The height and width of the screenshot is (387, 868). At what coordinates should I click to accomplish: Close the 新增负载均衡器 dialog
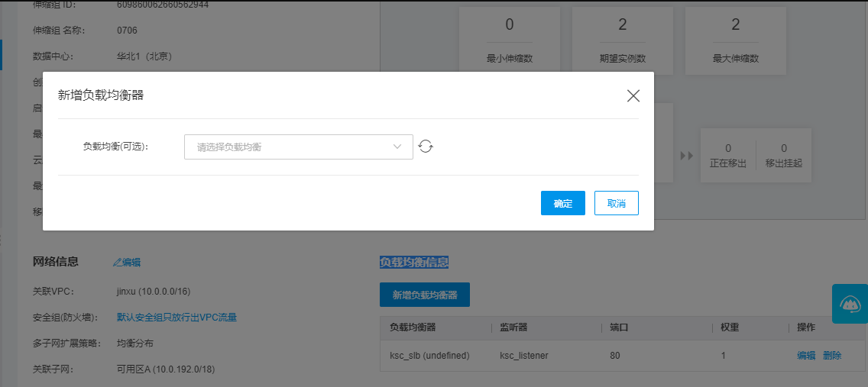[633, 95]
